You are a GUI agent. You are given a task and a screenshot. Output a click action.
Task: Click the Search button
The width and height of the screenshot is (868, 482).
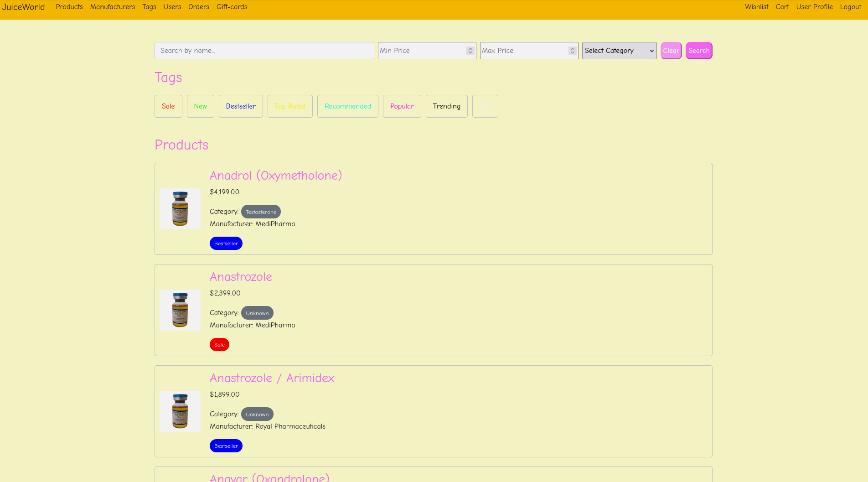(699, 51)
